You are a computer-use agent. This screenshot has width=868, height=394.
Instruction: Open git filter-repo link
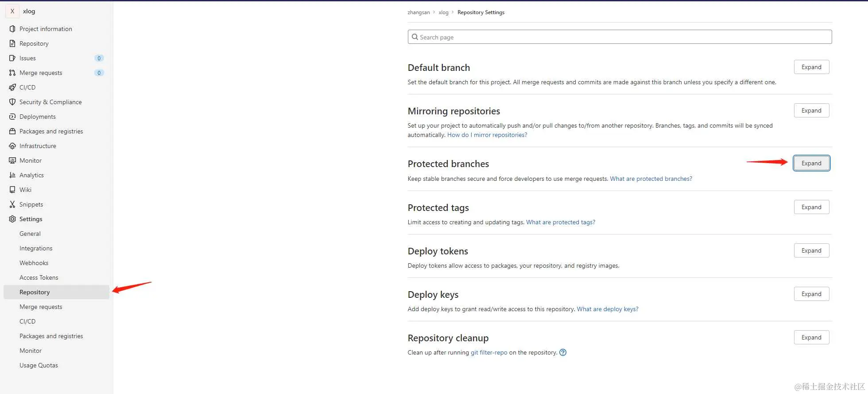pyautogui.click(x=489, y=352)
